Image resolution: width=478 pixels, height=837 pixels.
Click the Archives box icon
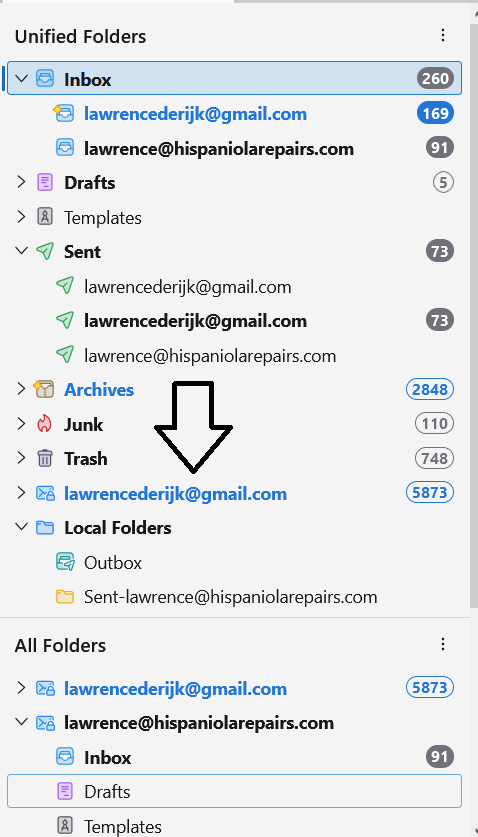tap(44, 390)
